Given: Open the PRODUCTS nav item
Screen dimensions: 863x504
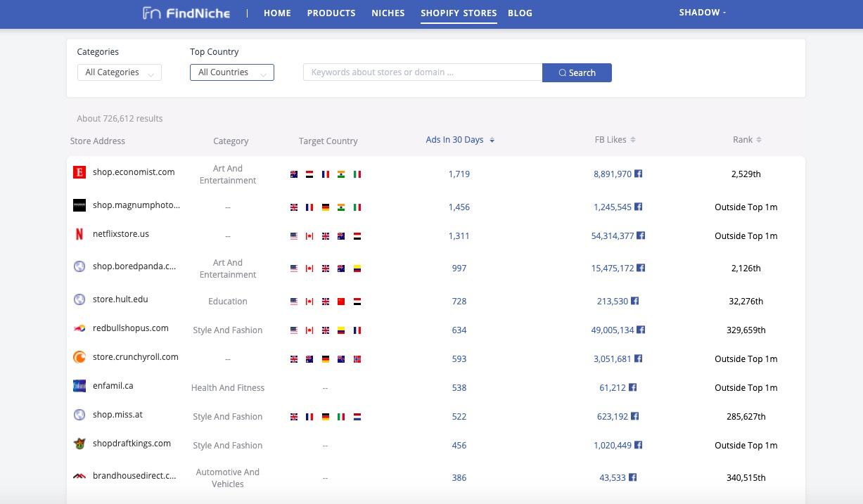Looking at the screenshot, I should pyautogui.click(x=331, y=13).
